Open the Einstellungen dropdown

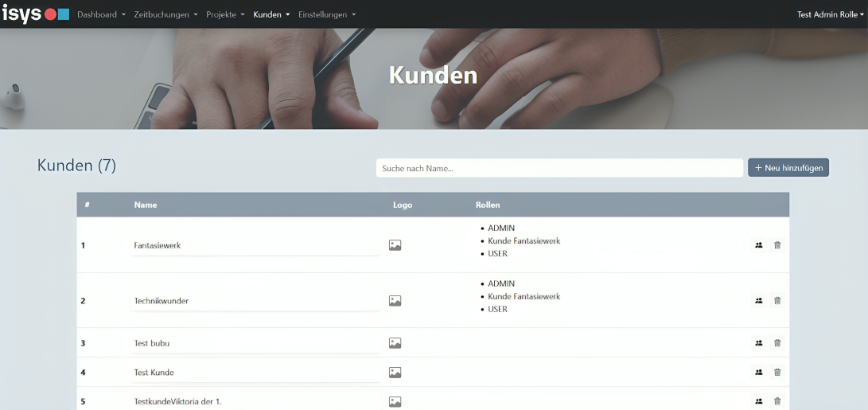coord(327,14)
